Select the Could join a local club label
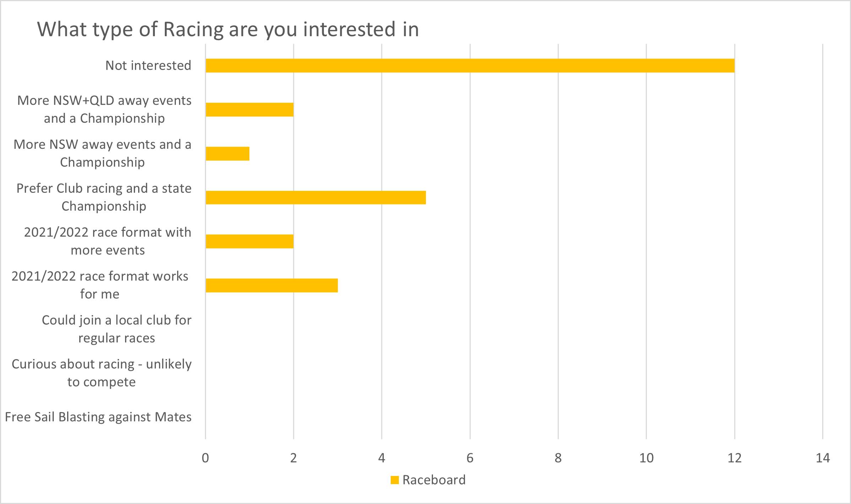Viewport: 851px width, 504px height. pos(116,329)
